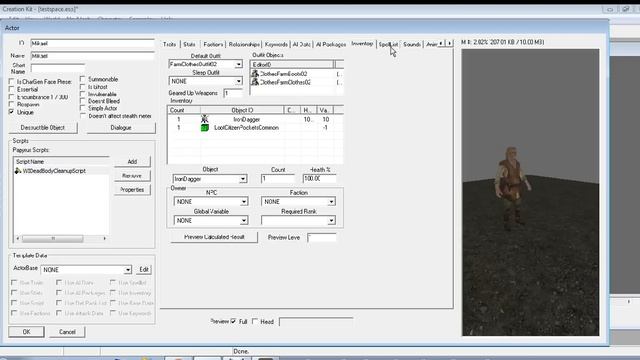Click the Cancel button
Screen dimensions: 640x360
tap(67, 332)
